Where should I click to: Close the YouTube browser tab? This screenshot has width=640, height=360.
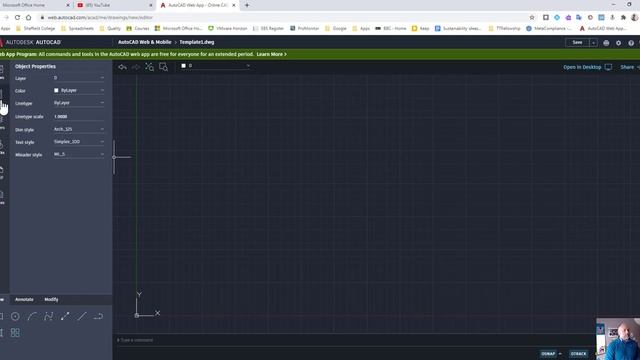(x=151, y=5)
